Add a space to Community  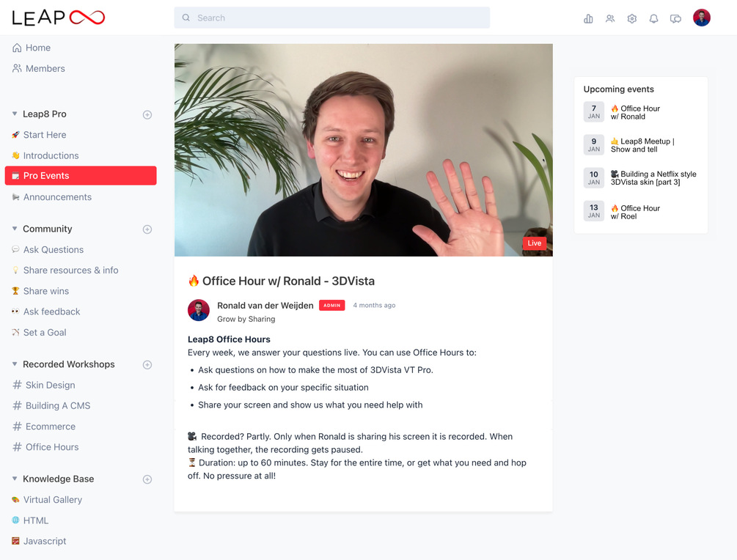[x=147, y=229]
